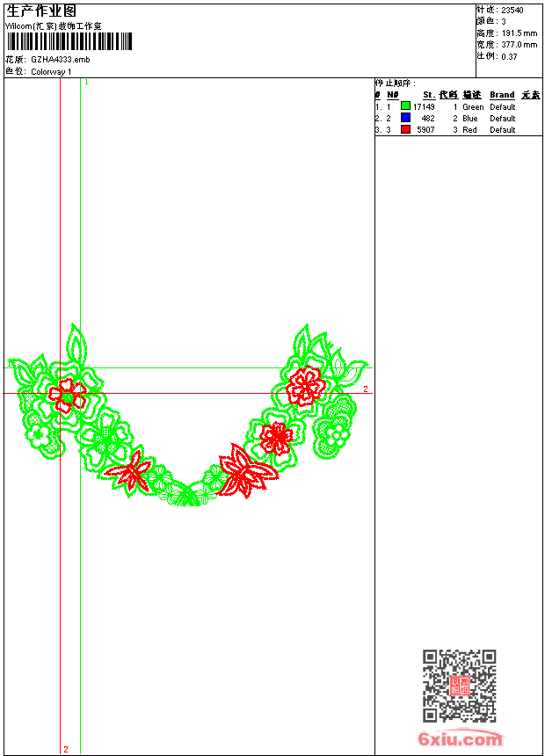Screen dimensions: 545x756
Task: Click the 'Green' description text
Action: pyautogui.click(x=473, y=107)
